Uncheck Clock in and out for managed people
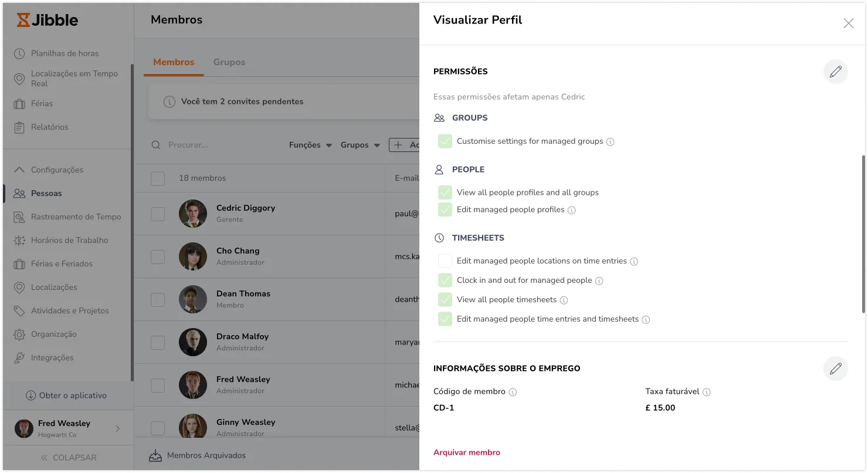 445,281
